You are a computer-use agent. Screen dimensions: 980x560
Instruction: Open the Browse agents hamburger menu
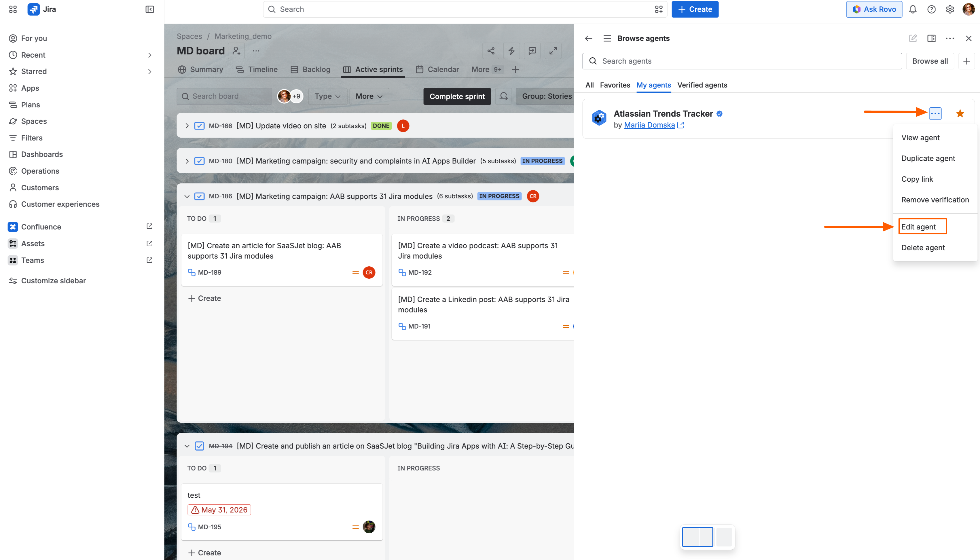607,39
